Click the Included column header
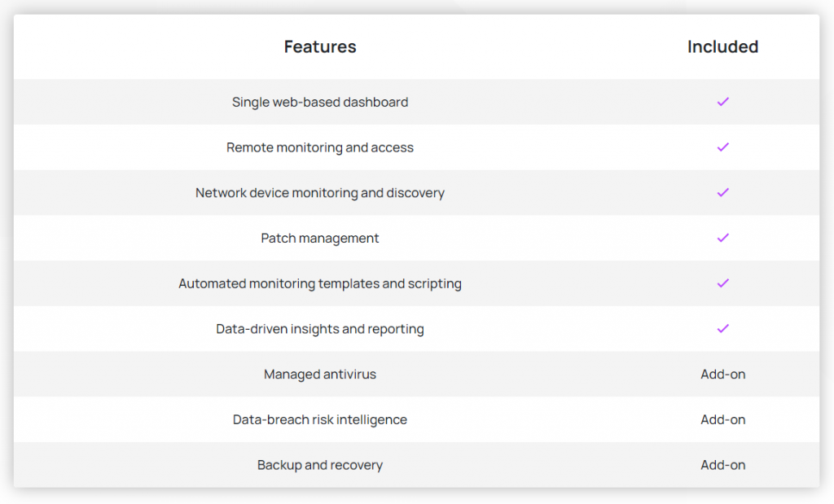Screen dimensions: 834x504 (x=722, y=47)
